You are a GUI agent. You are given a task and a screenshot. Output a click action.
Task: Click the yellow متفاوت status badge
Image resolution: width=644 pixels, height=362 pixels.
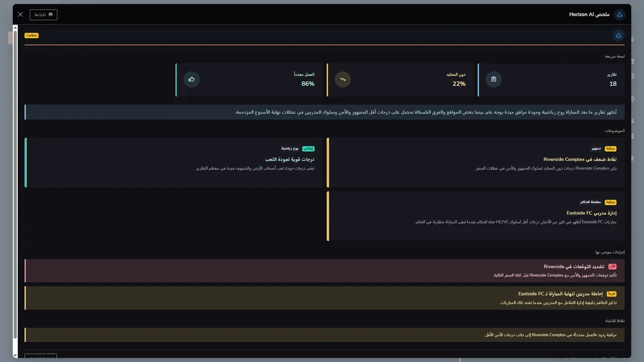coord(32,35)
